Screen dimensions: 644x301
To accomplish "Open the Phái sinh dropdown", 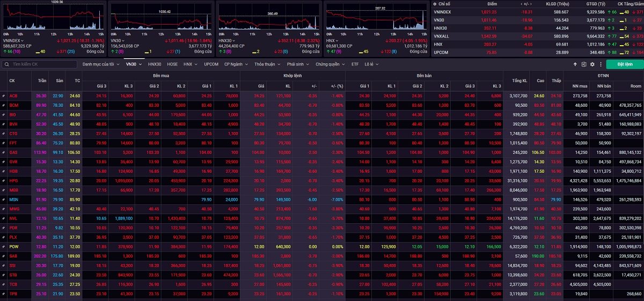I will [x=298, y=64].
